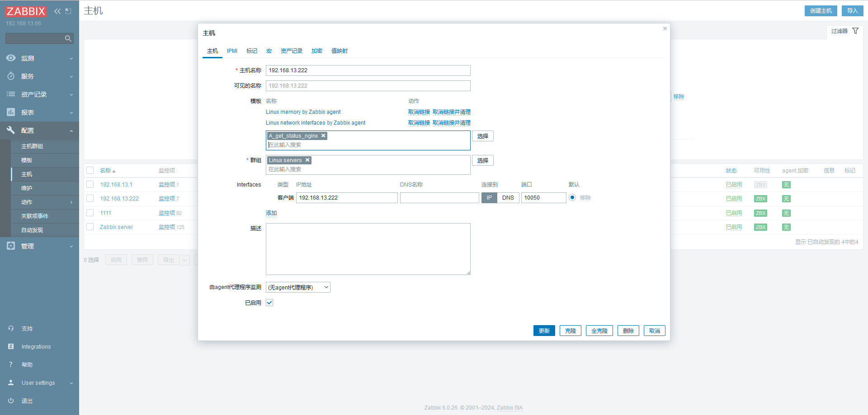Switch to the IPMI tab
Viewport: 868px width, 415px height.
pyautogui.click(x=232, y=51)
